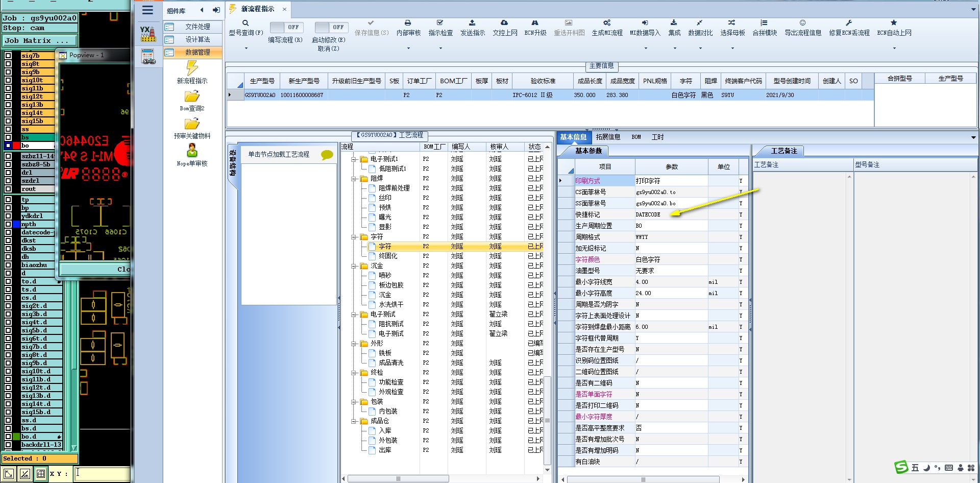Screen dimensions: 980x483
Task: Click the YX factory icon in sidebar
Action: click(148, 34)
